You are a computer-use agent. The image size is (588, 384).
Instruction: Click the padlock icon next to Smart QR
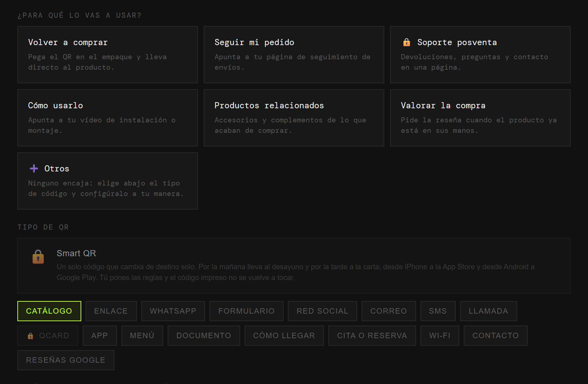point(38,257)
